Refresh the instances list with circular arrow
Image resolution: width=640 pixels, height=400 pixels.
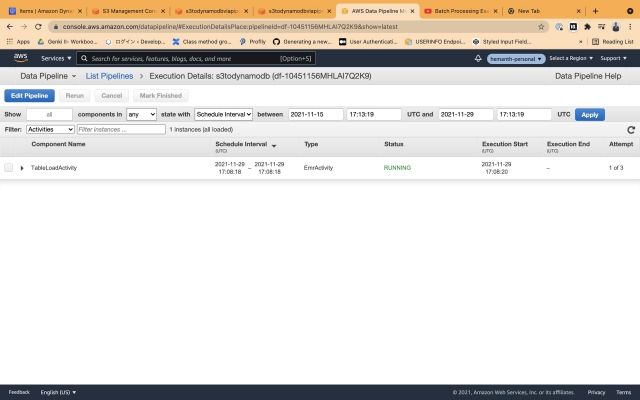[x=631, y=130]
